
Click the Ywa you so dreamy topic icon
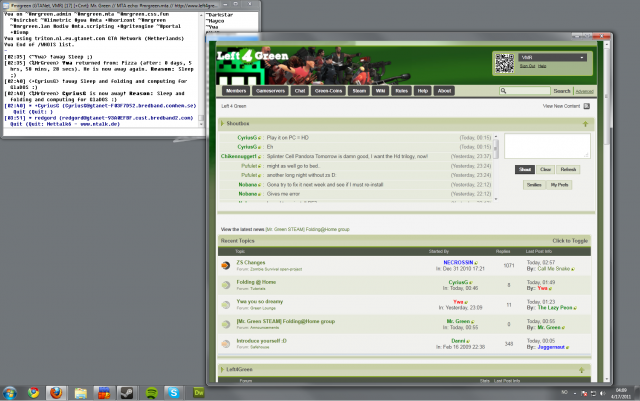click(226, 305)
